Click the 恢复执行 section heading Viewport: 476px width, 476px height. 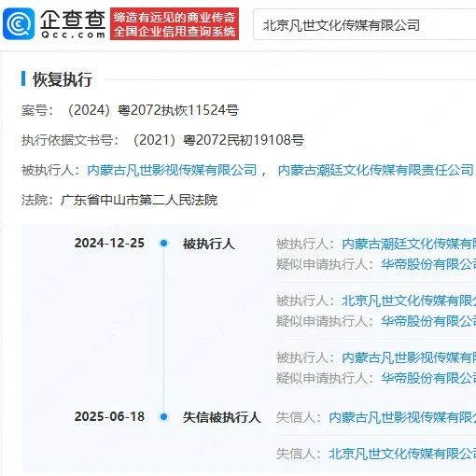click(63, 79)
